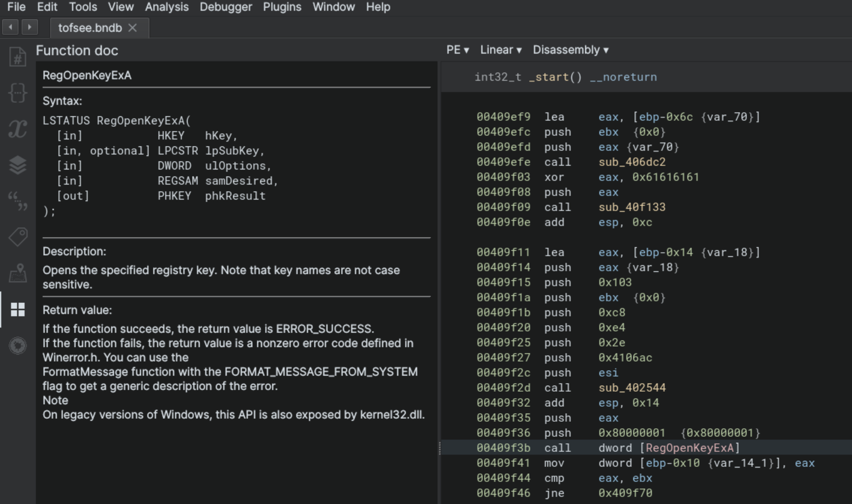Open the Stack View sidebar panel

pos(18,166)
